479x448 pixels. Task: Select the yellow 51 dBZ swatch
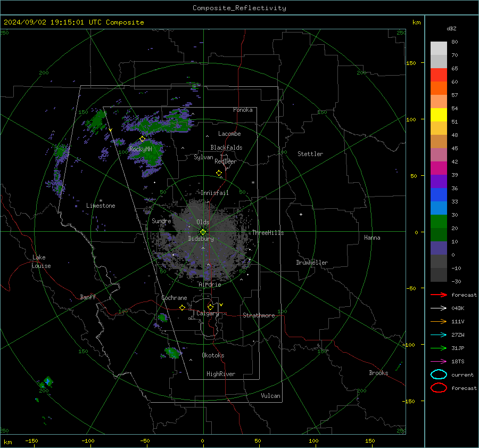[439, 115]
